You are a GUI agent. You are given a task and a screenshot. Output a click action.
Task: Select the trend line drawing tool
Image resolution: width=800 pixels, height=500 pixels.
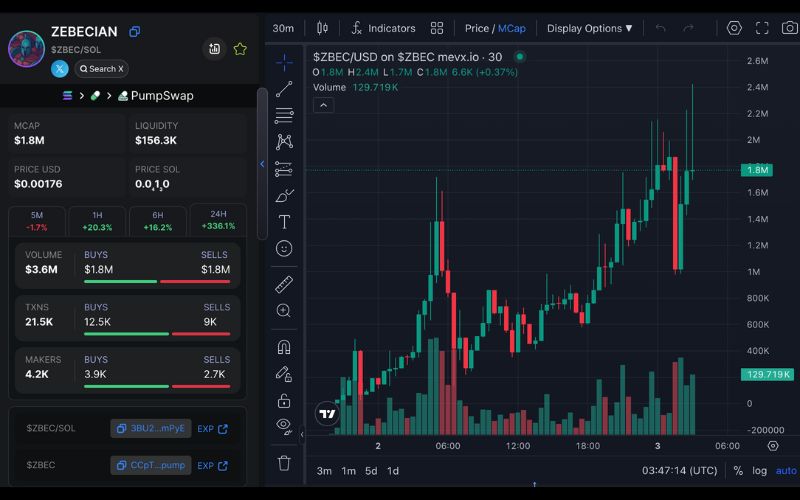tap(284, 89)
